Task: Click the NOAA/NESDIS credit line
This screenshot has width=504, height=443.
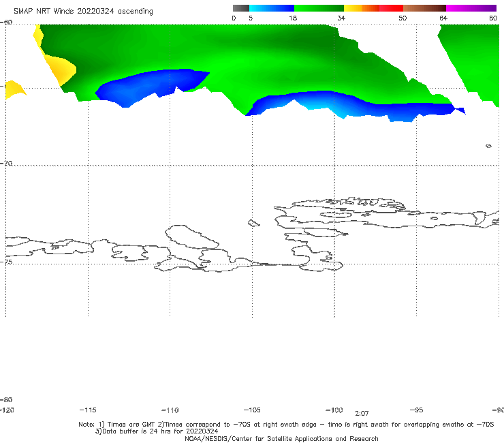Action: tap(281, 438)
